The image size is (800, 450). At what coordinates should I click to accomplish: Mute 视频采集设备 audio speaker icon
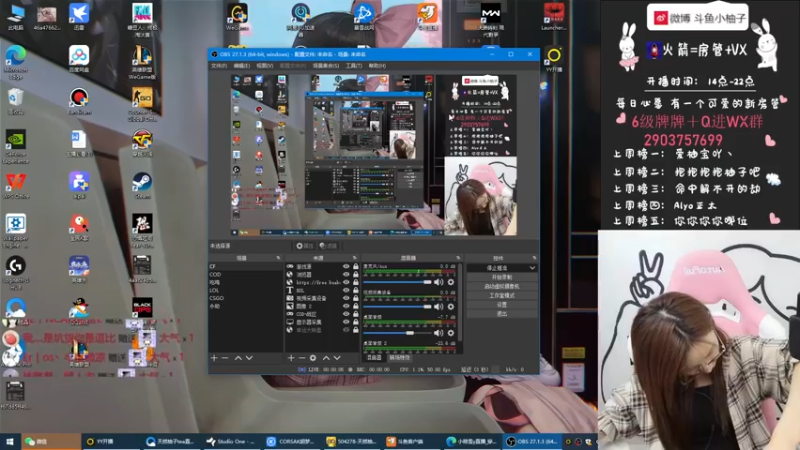point(438,307)
